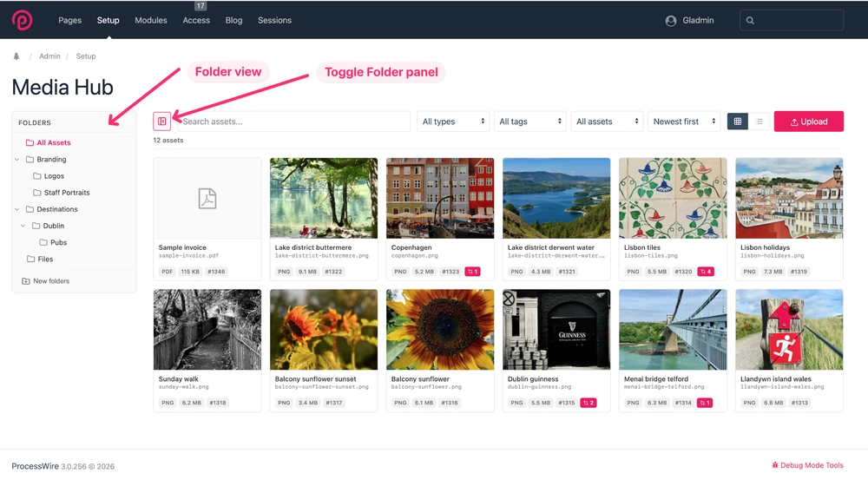This screenshot has width=868, height=493.
Task: Click the home tree breadcrumb icon
Action: point(16,56)
